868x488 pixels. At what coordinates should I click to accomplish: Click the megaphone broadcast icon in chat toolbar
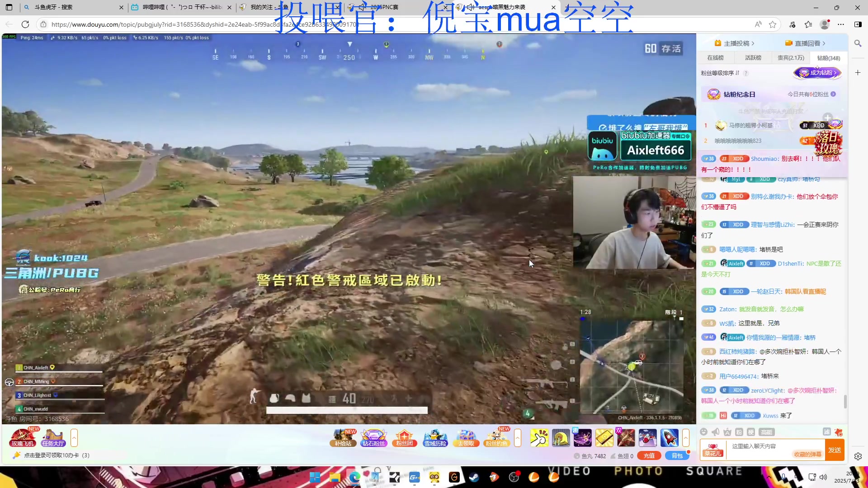click(716, 432)
